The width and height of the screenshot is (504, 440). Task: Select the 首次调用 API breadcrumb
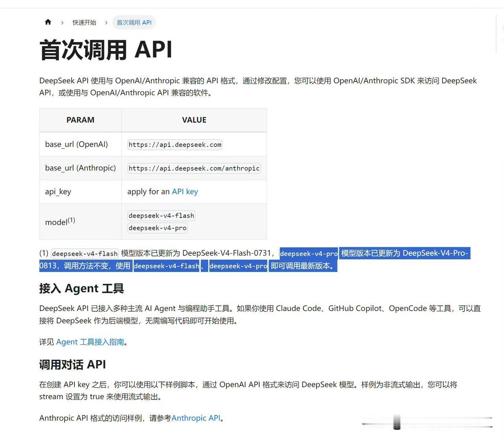[134, 22]
